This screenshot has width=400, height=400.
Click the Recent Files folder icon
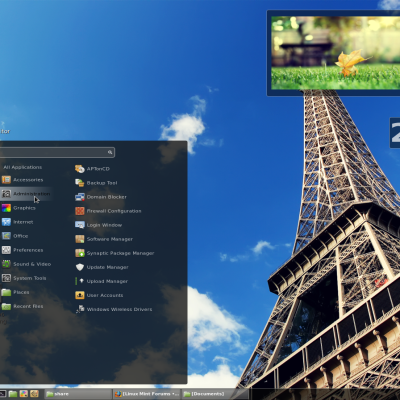tap(6, 306)
